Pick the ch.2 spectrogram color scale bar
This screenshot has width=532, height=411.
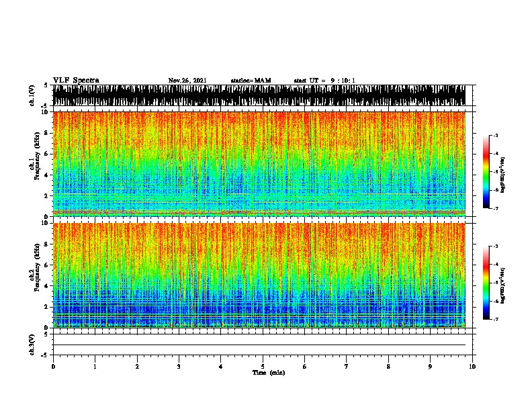[x=486, y=283]
